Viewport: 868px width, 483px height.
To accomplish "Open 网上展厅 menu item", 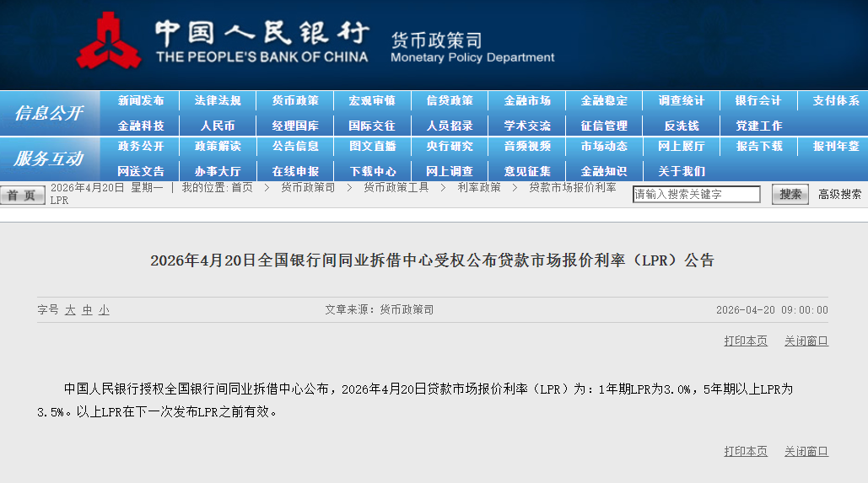I will tap(682, 146).
